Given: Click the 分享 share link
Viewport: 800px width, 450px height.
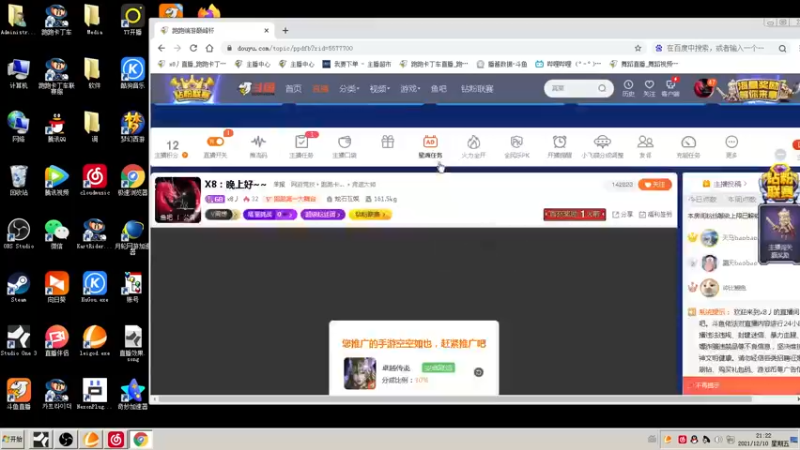Looking at the screenshot, I should [623, 214].
